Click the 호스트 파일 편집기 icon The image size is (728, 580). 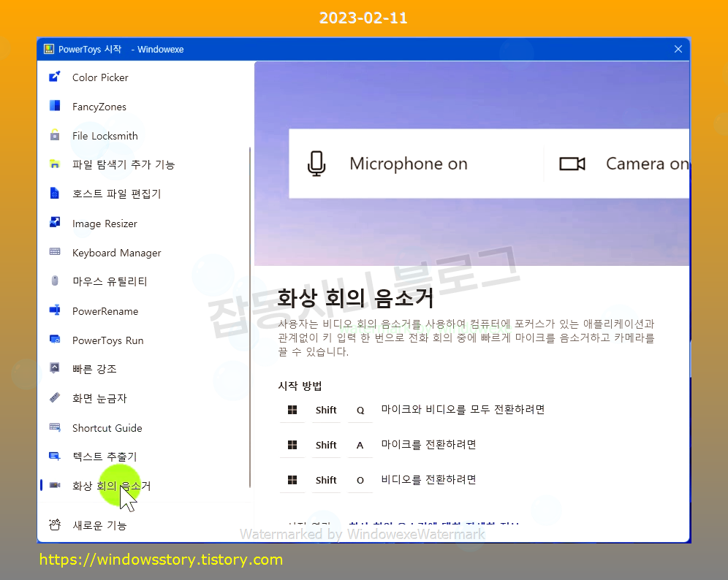pyautogui.click(x=55, y=193)
